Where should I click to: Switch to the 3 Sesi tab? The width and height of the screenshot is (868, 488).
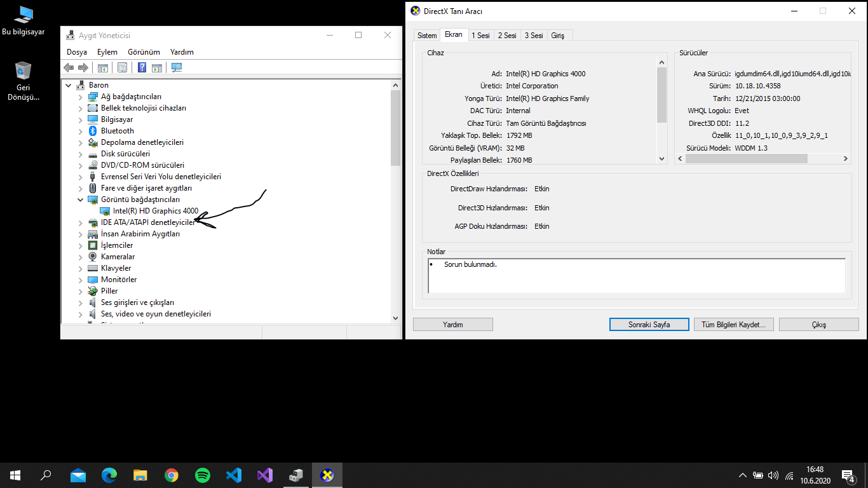click(534, 36)
